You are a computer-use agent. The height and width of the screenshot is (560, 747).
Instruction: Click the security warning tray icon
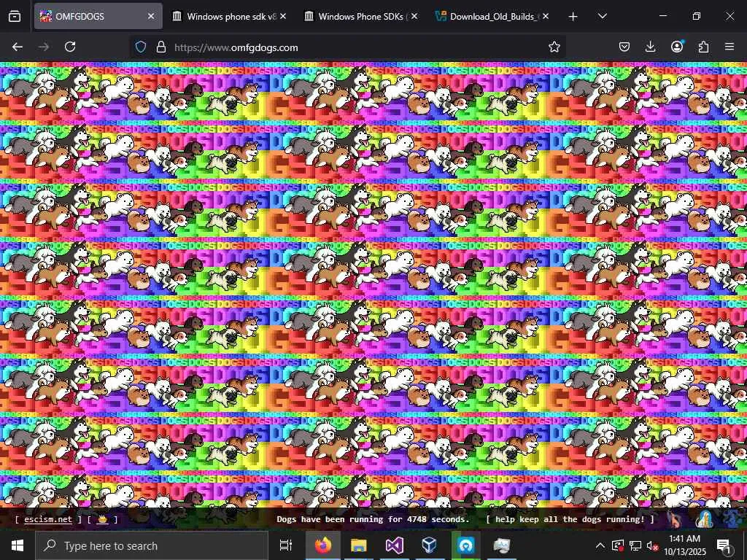(x=618, y=545)
